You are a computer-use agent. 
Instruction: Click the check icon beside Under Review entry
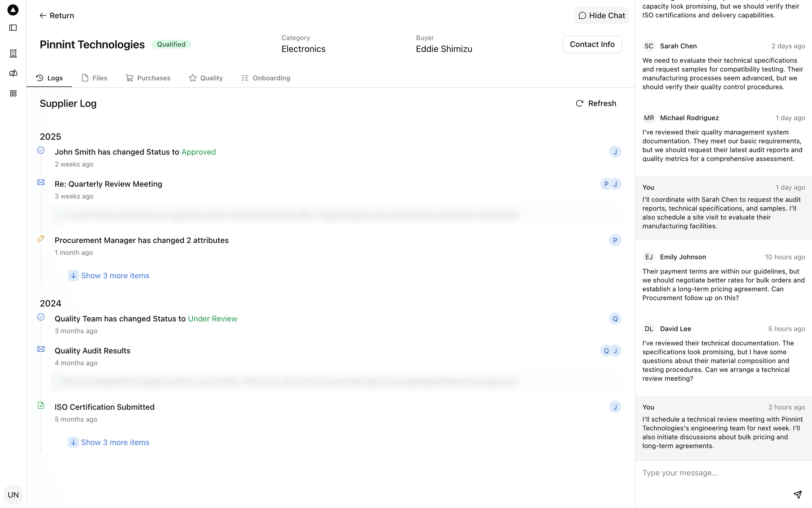[41, 317]
